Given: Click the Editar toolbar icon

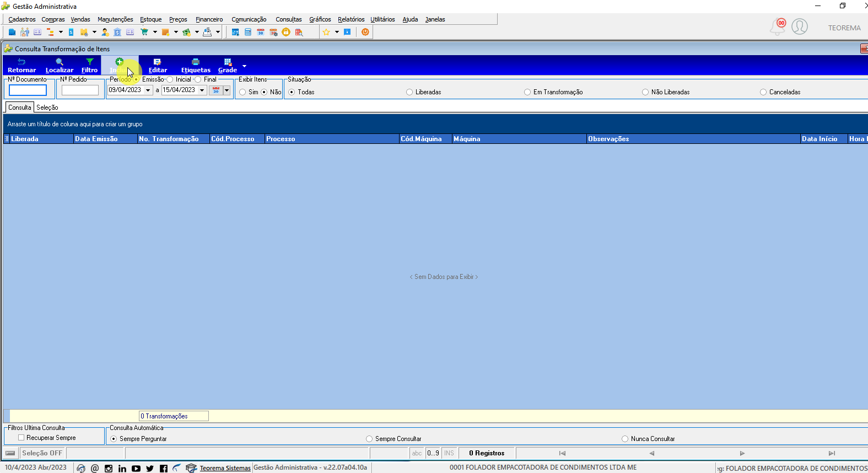Looking at the screenshot, I should [x=158, y=65].
